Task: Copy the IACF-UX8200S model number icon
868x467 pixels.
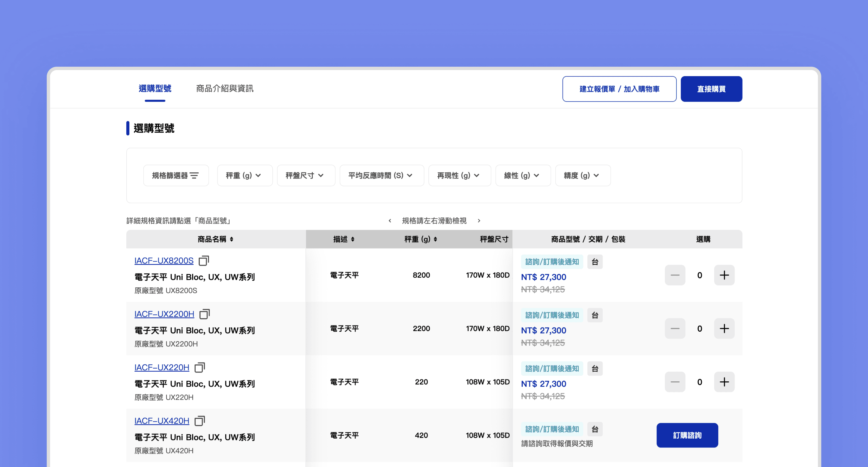Action: pos(204,261)
